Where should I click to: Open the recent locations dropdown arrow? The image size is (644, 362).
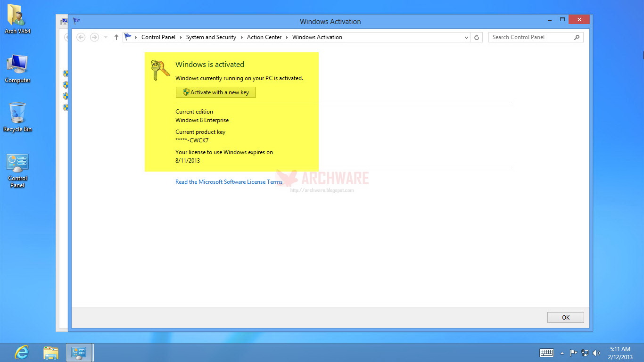106,37
